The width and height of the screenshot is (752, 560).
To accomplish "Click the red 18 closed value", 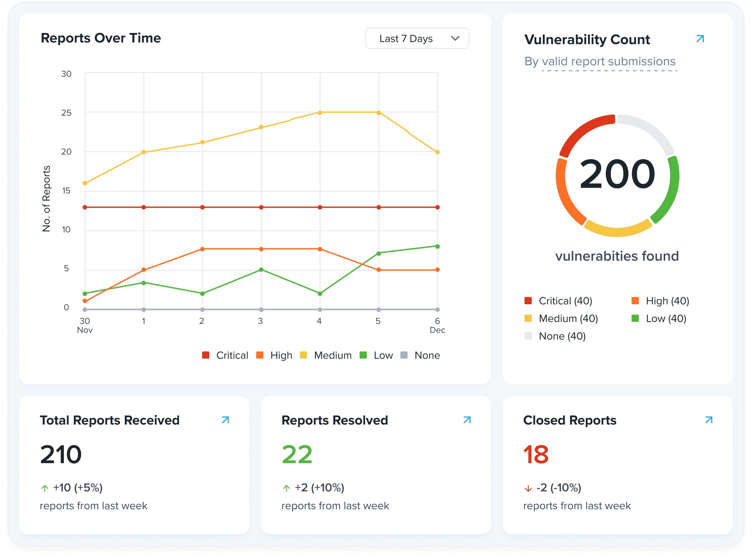I will pos(536,455).
